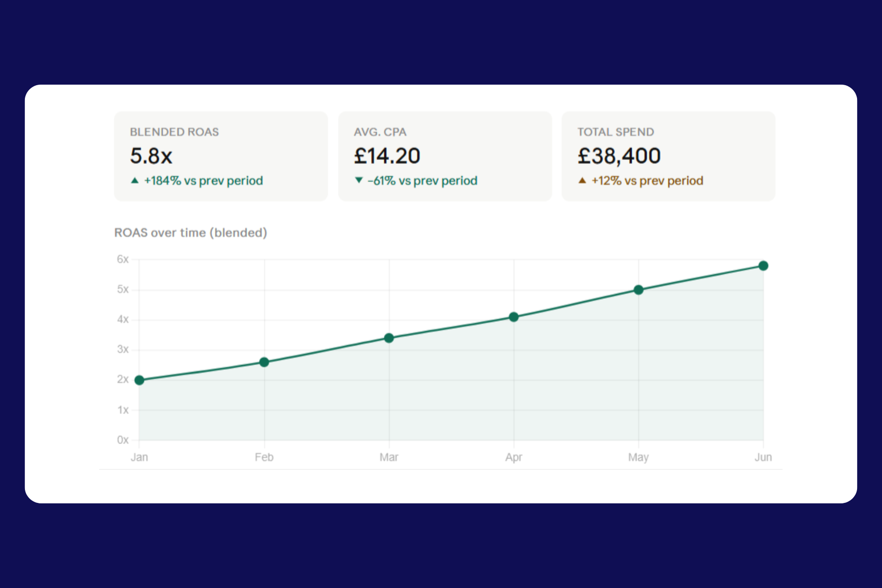Viewport: 882px width, 588px height.
Task: Click the green up-arrow icon under Blended ROAS
Action: coord(135,181)
